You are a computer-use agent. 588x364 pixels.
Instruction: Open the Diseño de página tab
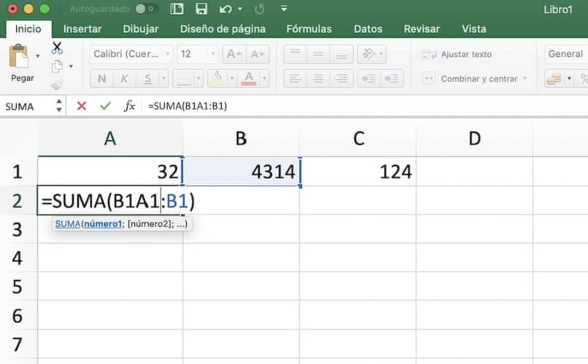(x=223, y=29)
